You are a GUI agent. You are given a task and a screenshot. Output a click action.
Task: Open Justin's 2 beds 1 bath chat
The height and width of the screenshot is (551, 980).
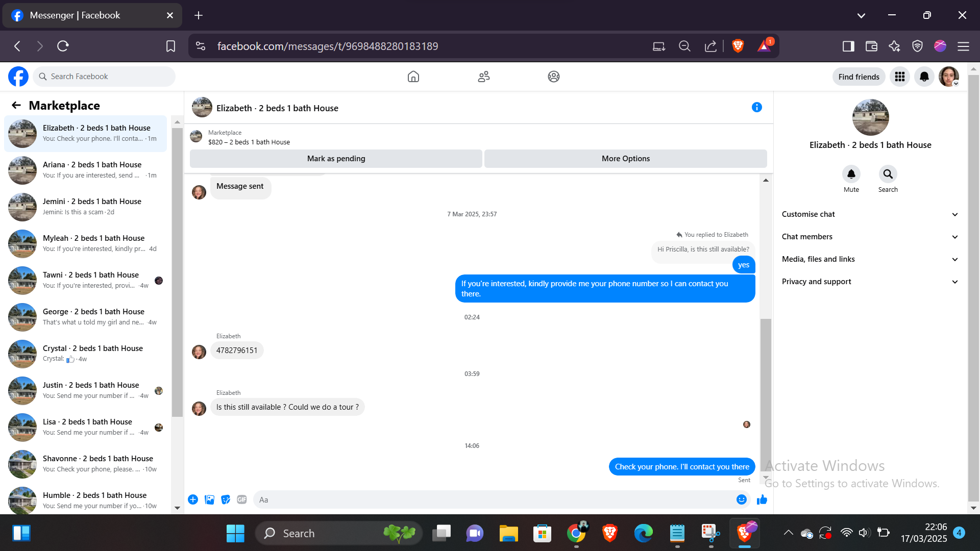click(x=85, y=391)
